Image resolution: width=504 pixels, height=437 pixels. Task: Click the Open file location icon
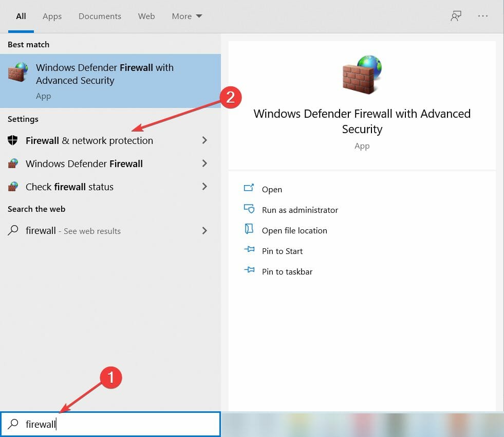[249, 229]
